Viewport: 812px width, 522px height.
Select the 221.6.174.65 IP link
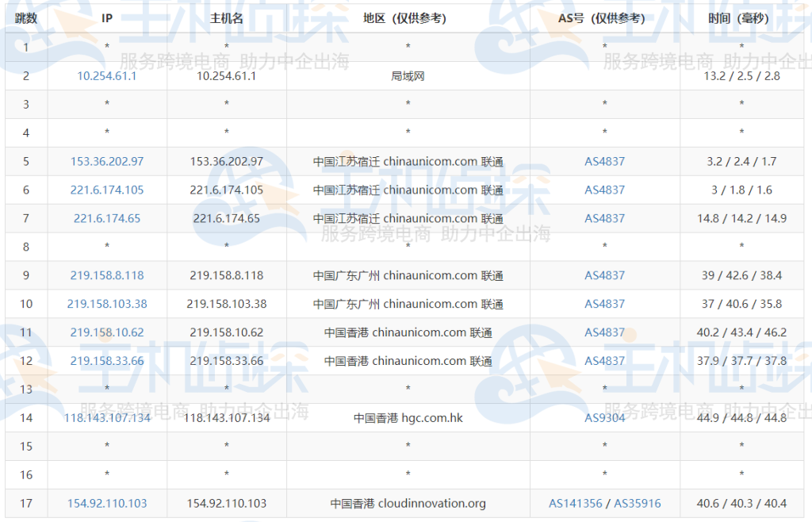pos(106,218)
